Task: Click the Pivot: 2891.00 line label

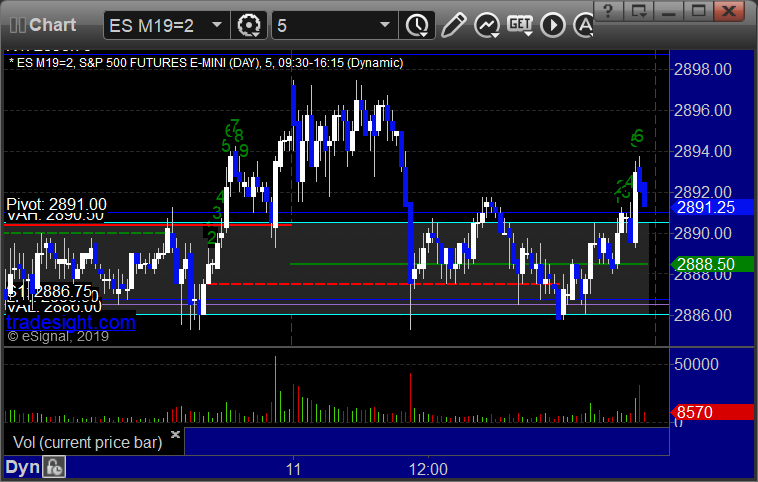Action: [56, 203]
